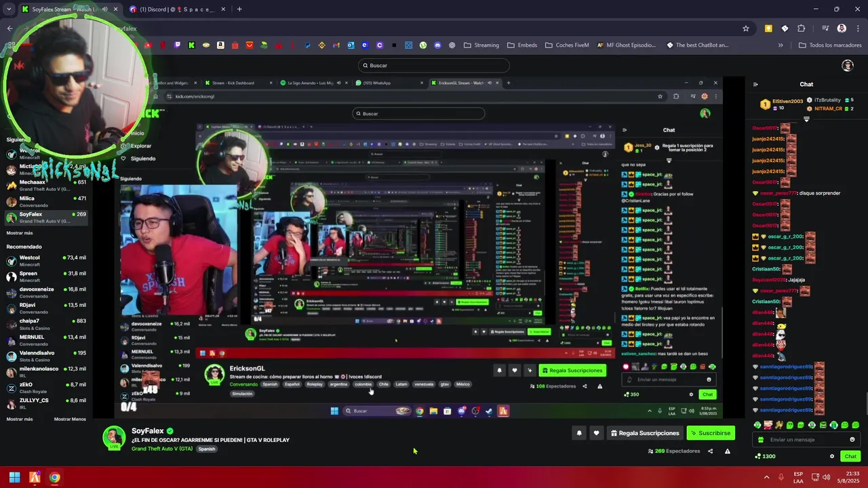Screen dimensions: 868x488
Task: Click the yellow Google Keep extension icon
Action: [x=768, y=28]
